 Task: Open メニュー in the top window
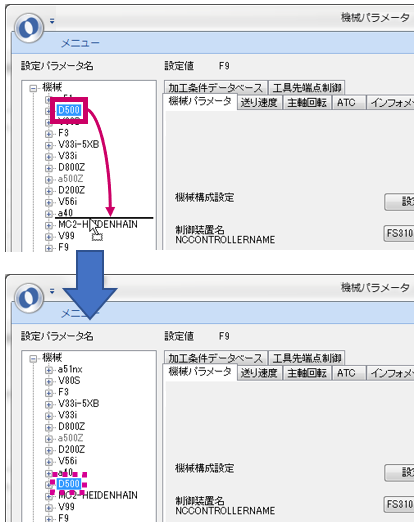(80, 43)
